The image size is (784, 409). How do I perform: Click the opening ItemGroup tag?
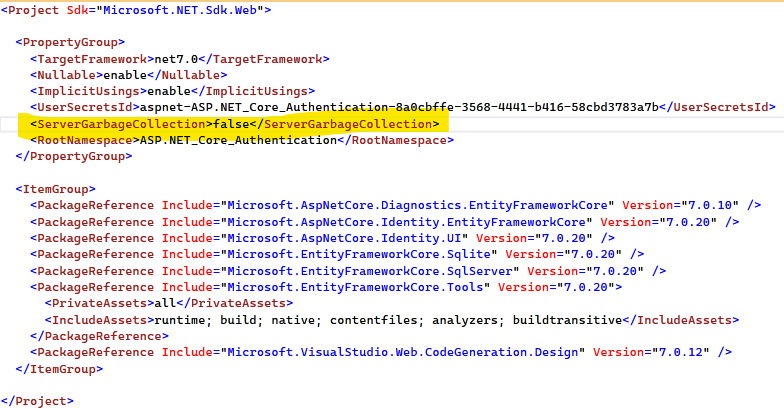click(x=56, y=190)
